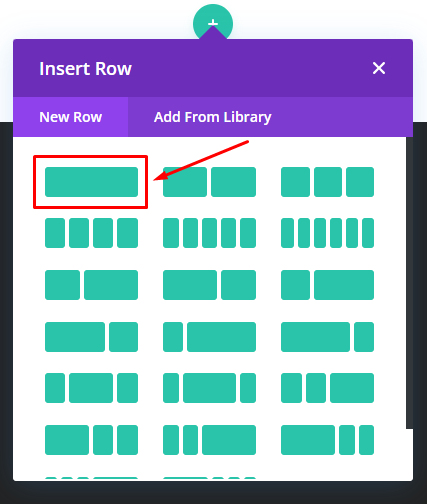
Task: Select the two-fifths three-fifths column layout
Action: [x=91, y=285]
